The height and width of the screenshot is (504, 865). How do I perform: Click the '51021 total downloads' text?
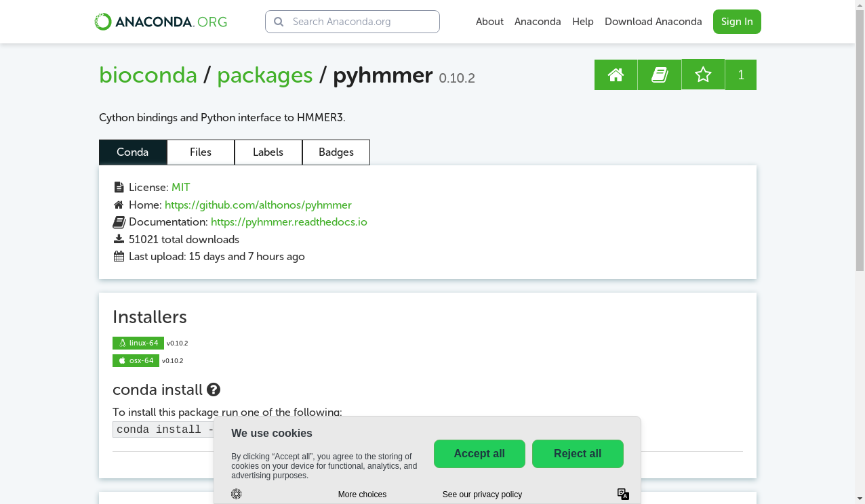pyautogui.click(x=184, y=239)
